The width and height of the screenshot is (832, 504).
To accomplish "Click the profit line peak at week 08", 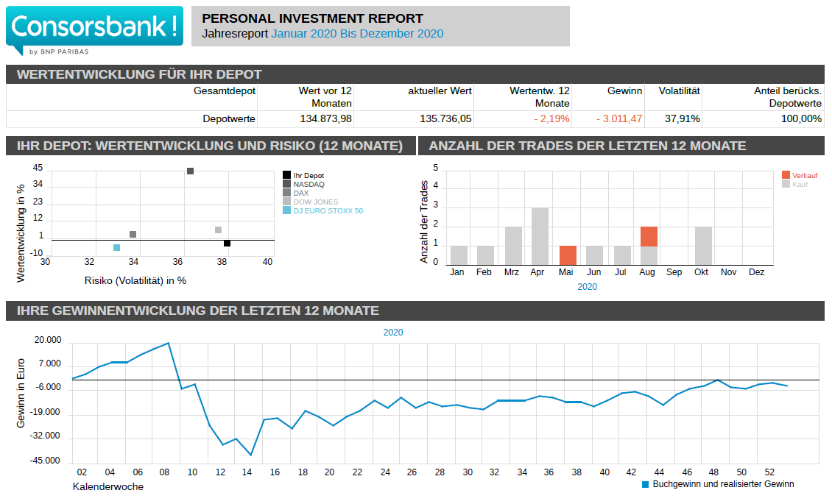I will pos(169,343).
